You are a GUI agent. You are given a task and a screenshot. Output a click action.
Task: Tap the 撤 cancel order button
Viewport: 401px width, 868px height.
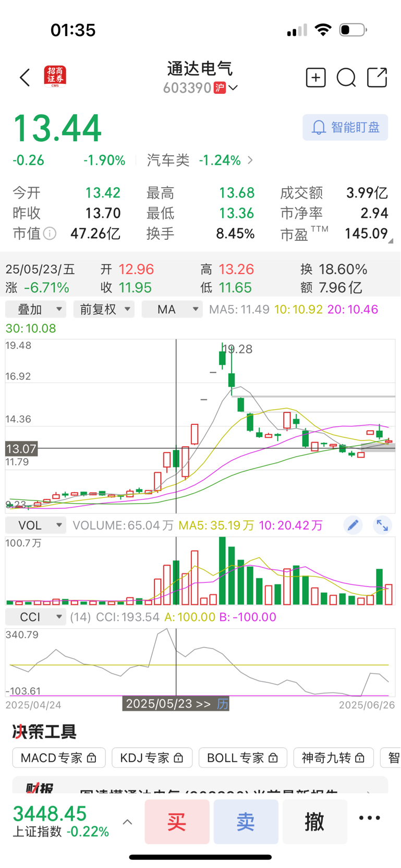tap(315, 822)
